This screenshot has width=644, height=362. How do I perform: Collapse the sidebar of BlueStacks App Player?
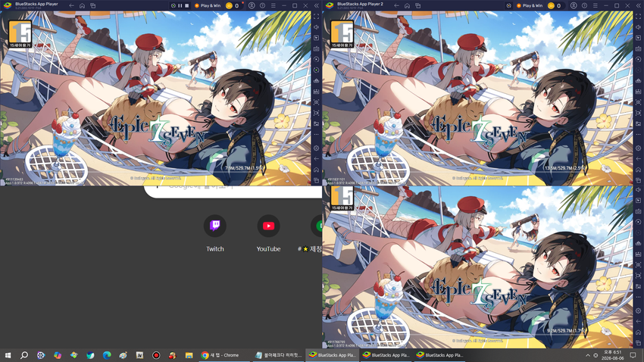pyautogui.click(x=316, y=6)
